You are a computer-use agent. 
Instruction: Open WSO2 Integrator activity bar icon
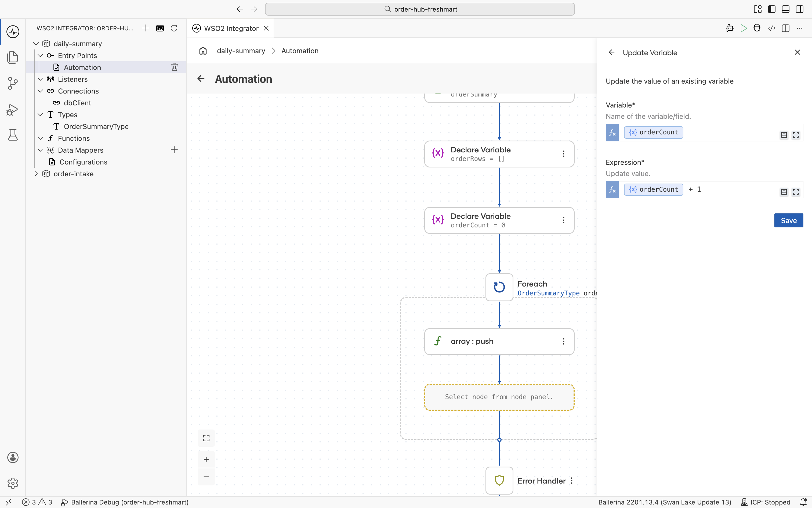(x=13, y=32)
